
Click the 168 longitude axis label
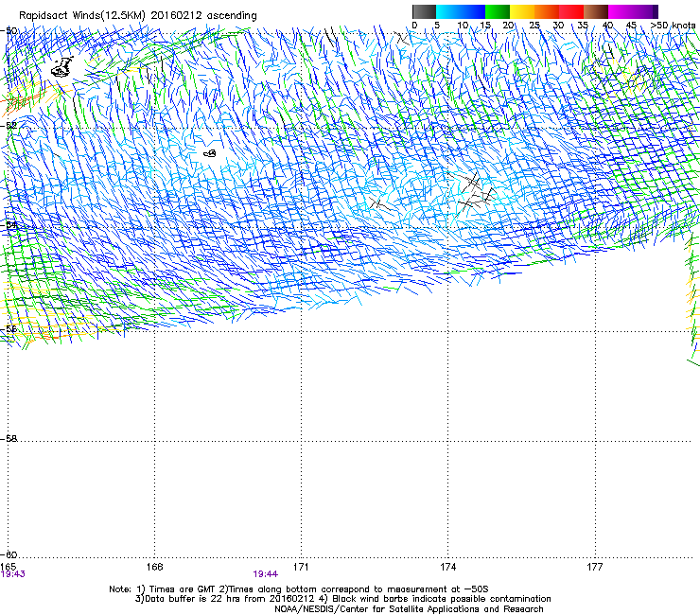click(x=154, y=567)
